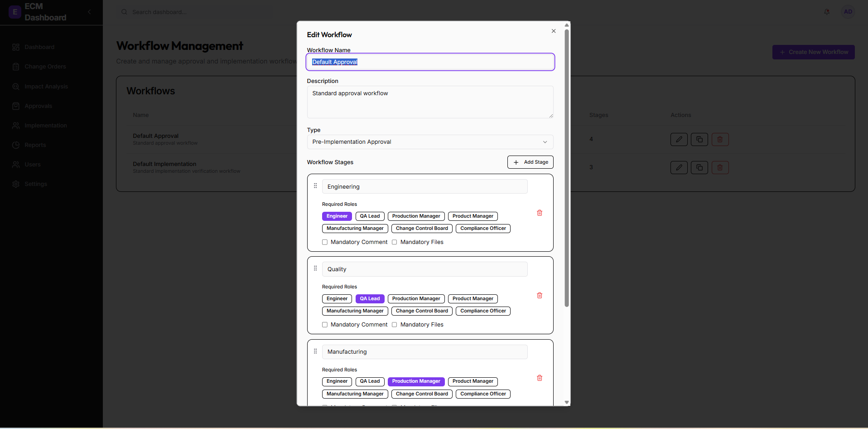Collapse the sidebar with the chevron arrow
The width and height of the screenshot is (868, 429).
[89, 12]
